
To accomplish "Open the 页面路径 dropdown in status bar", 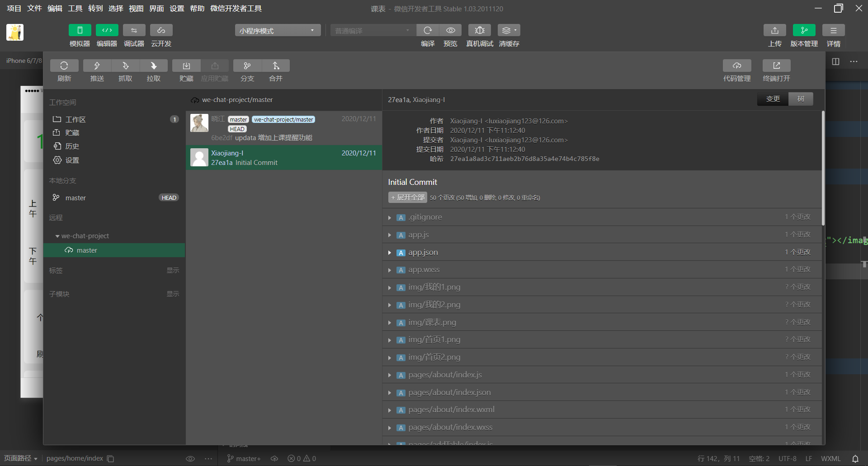I will [x=21, y=458].
